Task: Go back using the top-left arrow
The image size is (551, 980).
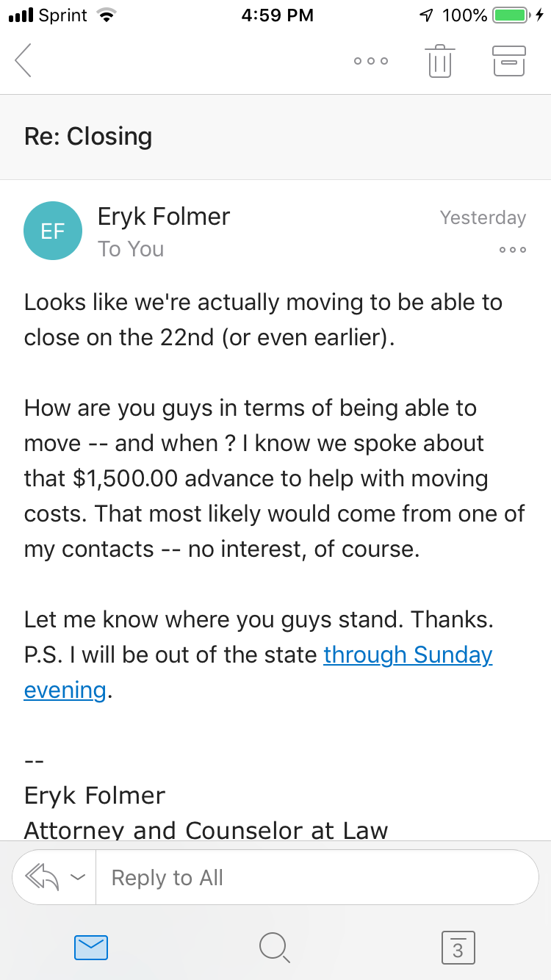Action: click(x=24, y=60)
